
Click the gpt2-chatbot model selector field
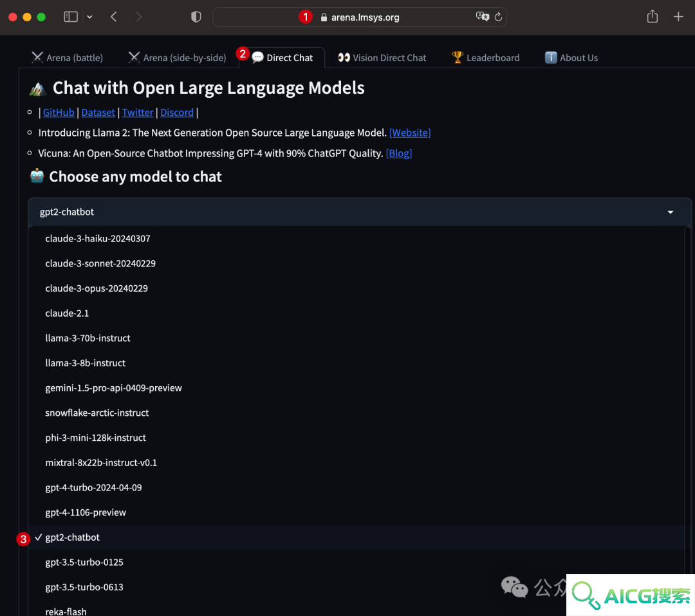(360, 212)
